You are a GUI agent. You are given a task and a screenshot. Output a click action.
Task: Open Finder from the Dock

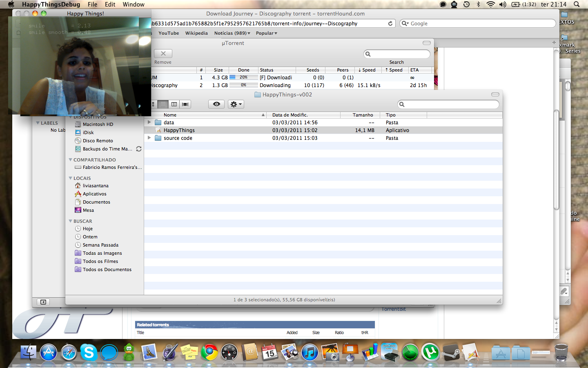28,352
